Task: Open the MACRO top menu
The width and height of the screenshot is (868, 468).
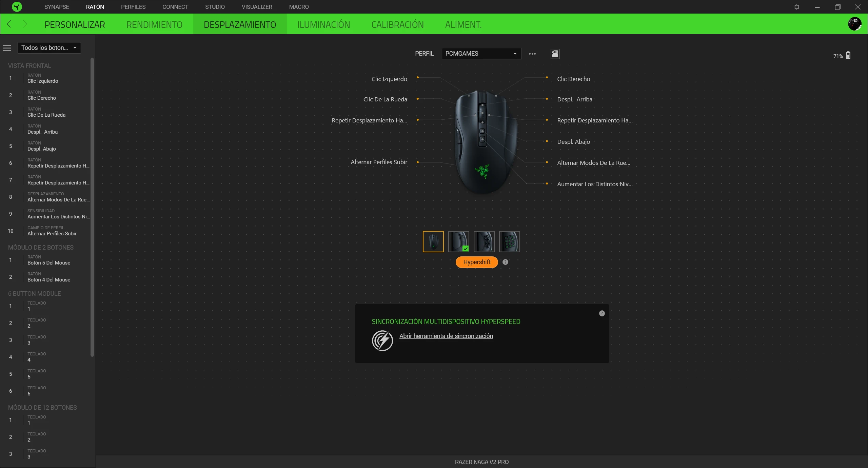Action: tap(299, 7)
